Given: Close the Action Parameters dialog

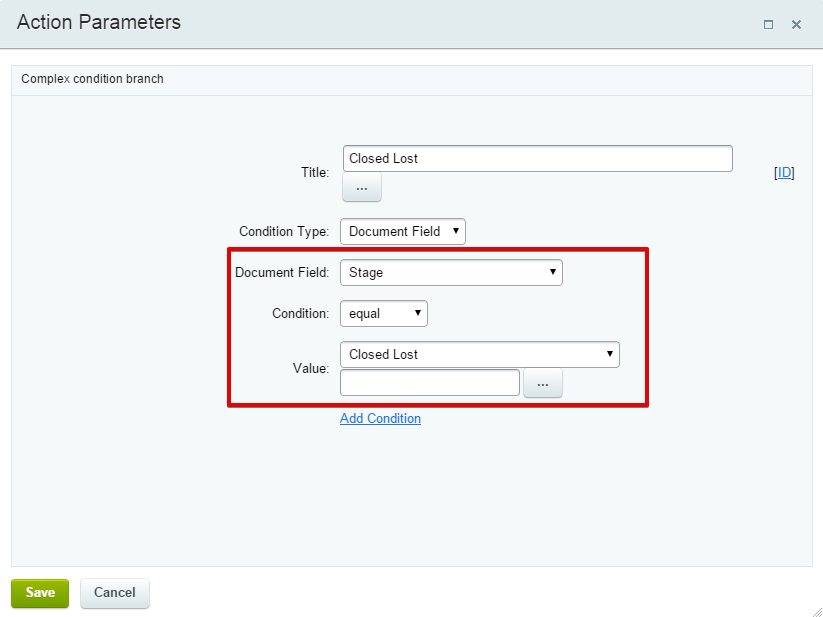Looking at the screenshot, I should click(x=796, y=25).
